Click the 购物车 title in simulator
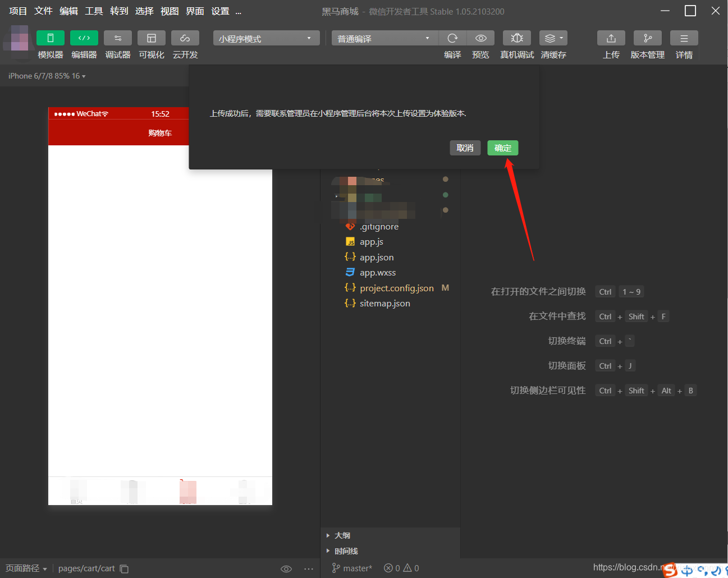728x578 pixels. 160,133
